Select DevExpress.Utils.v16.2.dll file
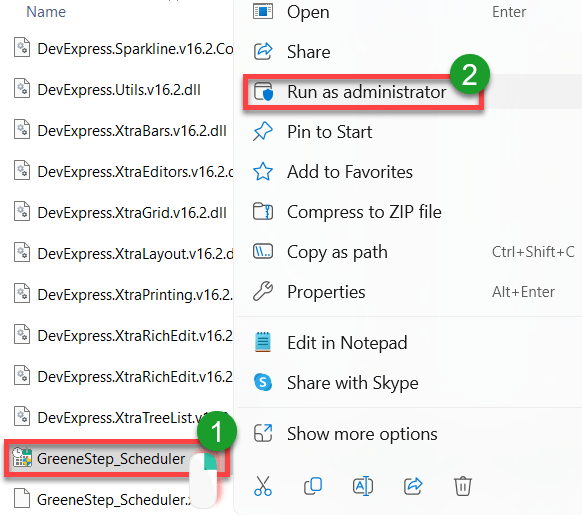 pos(119,90)
